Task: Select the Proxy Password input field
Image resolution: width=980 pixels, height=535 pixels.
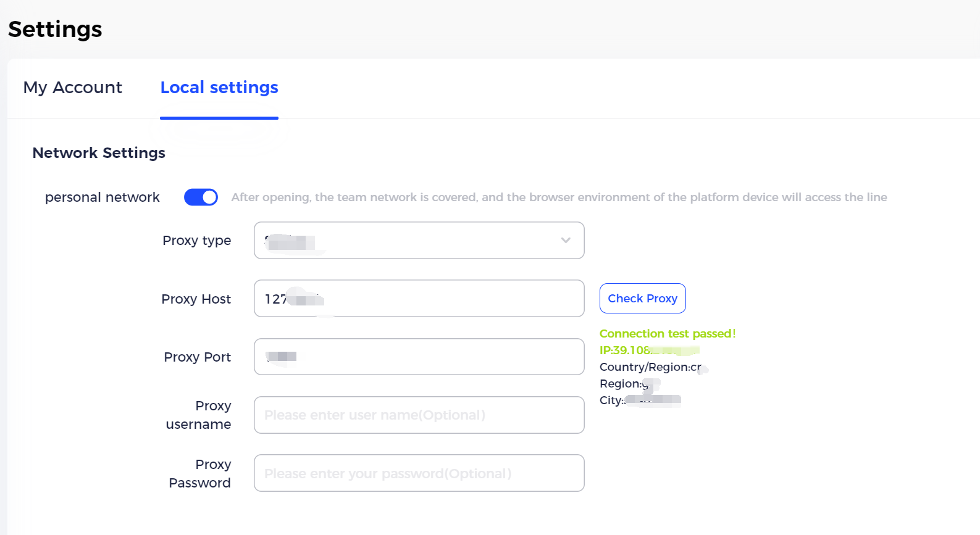Action: click(419, 473)
